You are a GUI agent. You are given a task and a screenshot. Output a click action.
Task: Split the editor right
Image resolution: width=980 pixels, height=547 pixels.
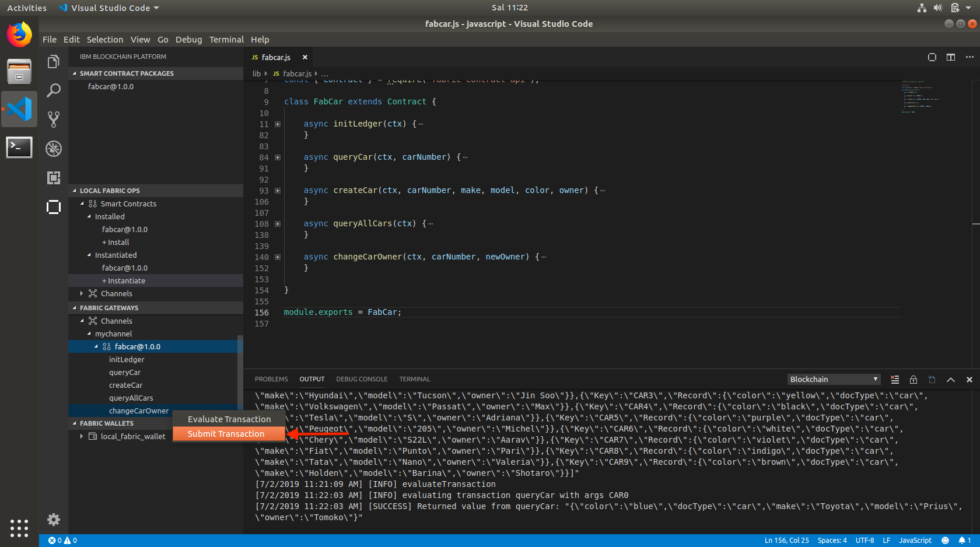click(x=951, y=57)
